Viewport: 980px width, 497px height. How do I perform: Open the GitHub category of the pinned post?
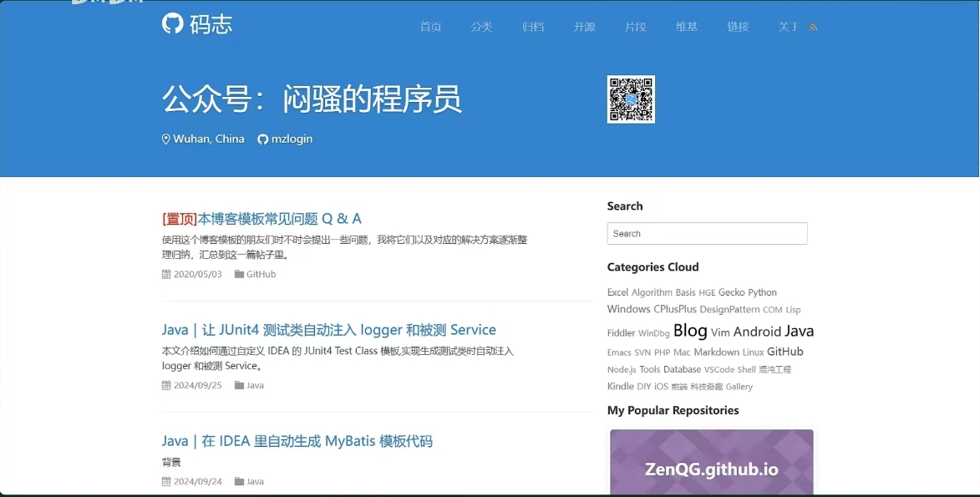click(x=262, y=274)
